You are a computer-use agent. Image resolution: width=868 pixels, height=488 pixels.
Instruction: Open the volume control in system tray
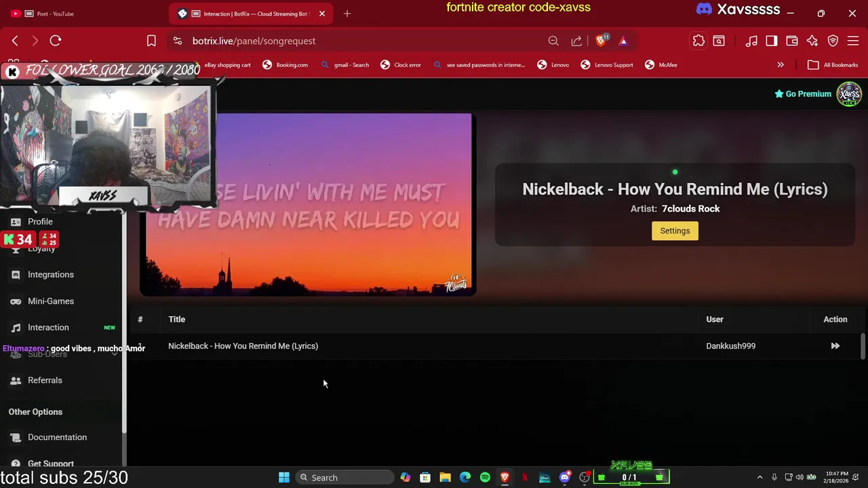coord(799,477)
